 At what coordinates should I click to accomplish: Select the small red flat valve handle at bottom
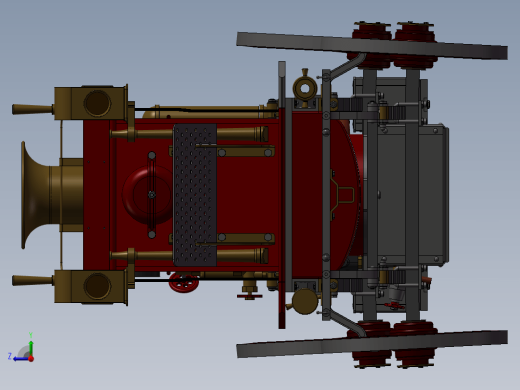250,296
